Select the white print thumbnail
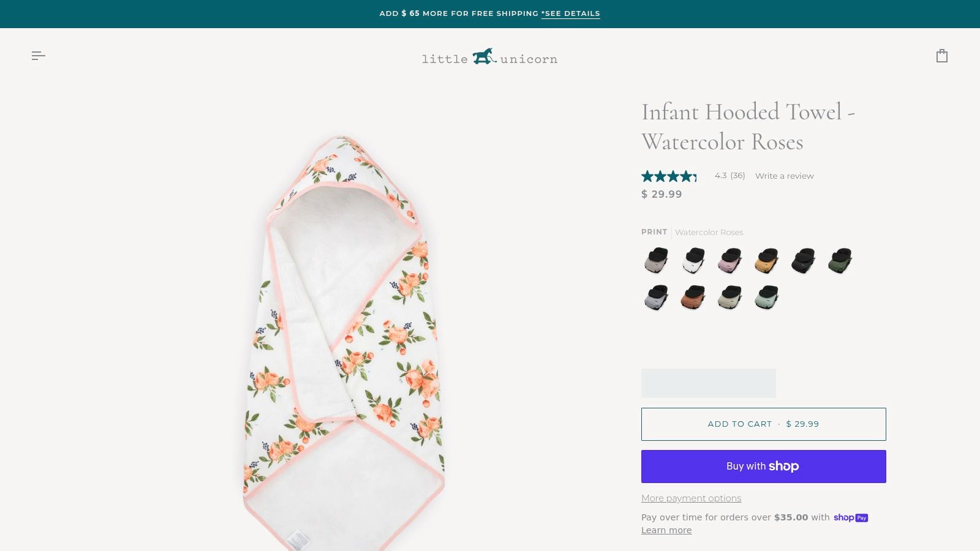 pyautogui.click(x=692, y=260)
